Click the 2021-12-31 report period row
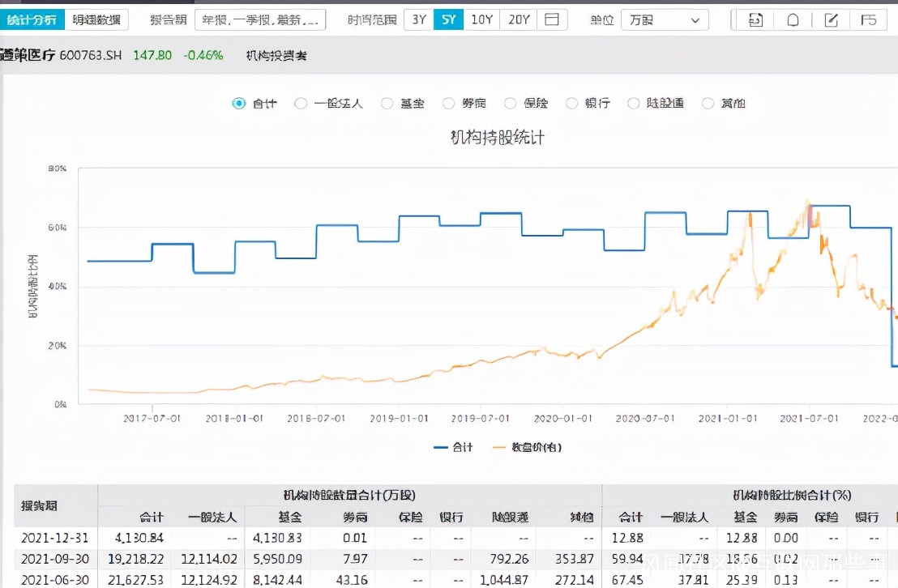Viewport: 898px width, 588px height. tap(55, 538)
